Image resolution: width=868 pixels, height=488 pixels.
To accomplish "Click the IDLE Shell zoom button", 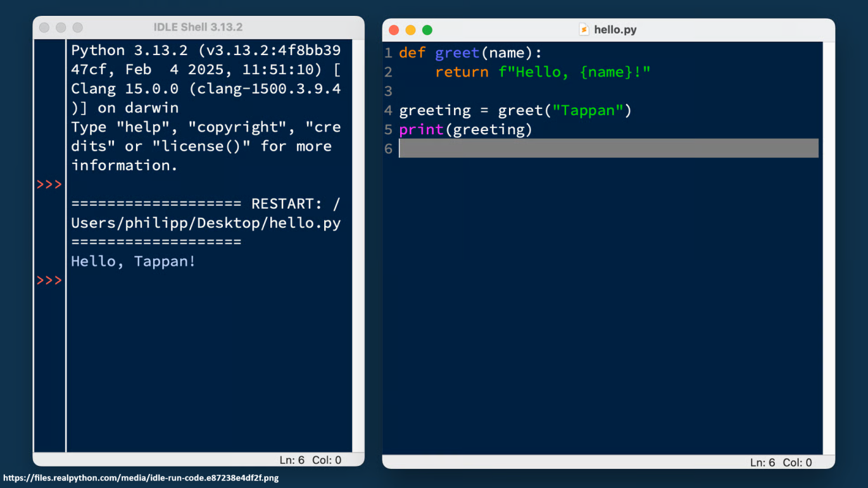I will tap(77, 28).
